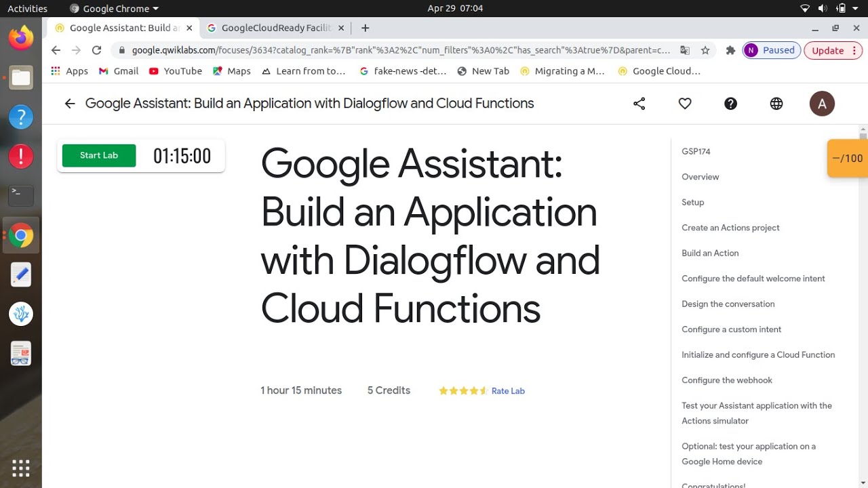Open battery indicator in top bar
Image resolution: width=868 pixels, height=488 pixels.
[842, 9]
